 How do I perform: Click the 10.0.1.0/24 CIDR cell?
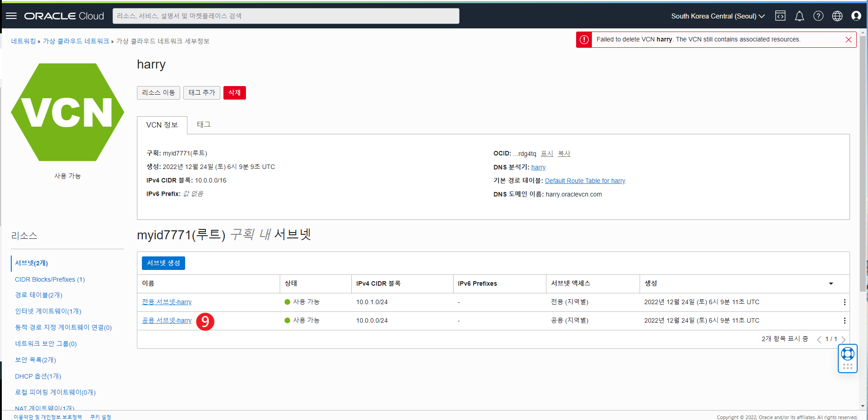tap(372, 302)
